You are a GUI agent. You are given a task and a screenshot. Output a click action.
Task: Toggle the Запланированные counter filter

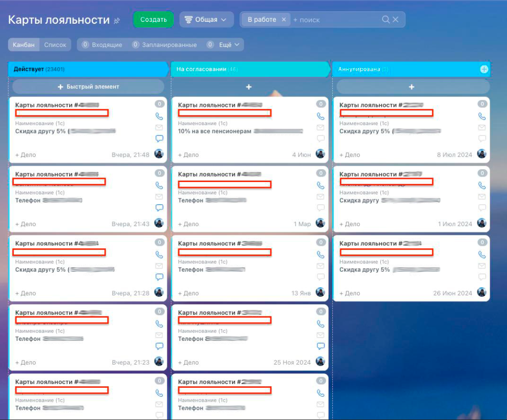[164, 45]
